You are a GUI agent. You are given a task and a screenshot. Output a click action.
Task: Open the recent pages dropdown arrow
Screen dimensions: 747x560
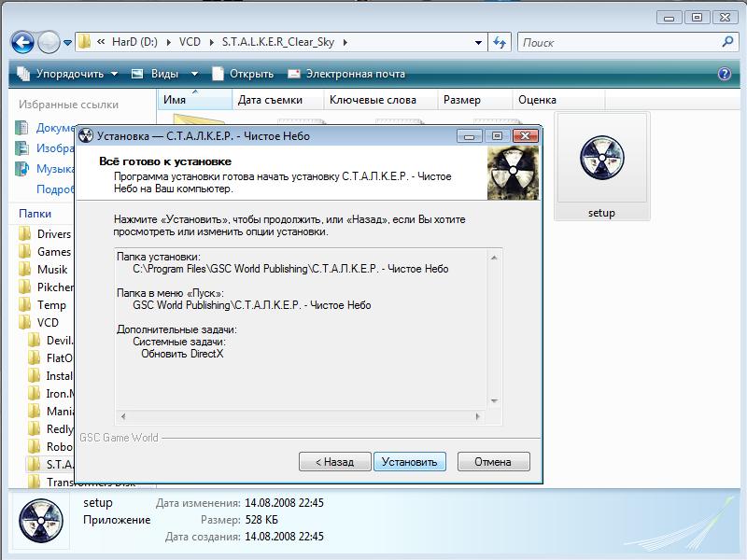point(67,43)
